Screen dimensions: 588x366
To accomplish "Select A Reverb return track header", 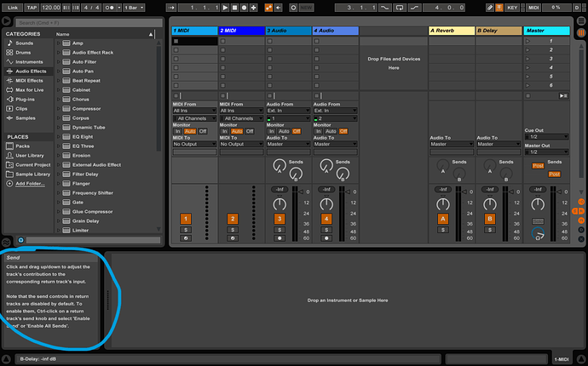I will click(452, 31).
